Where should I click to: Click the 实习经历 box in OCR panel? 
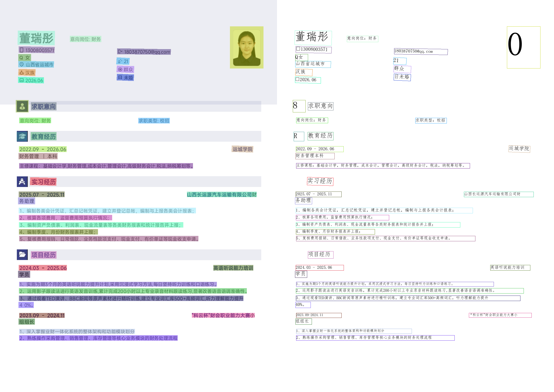pos(320,181)
